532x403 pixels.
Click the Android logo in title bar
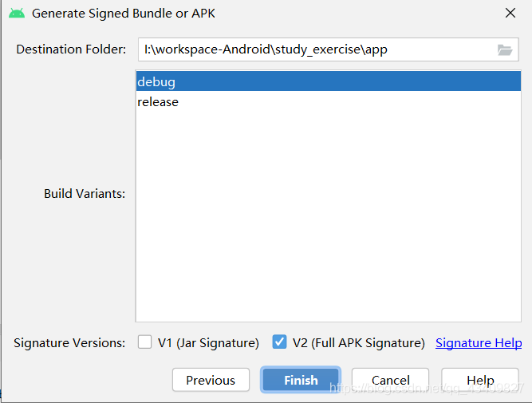point(17,14)
